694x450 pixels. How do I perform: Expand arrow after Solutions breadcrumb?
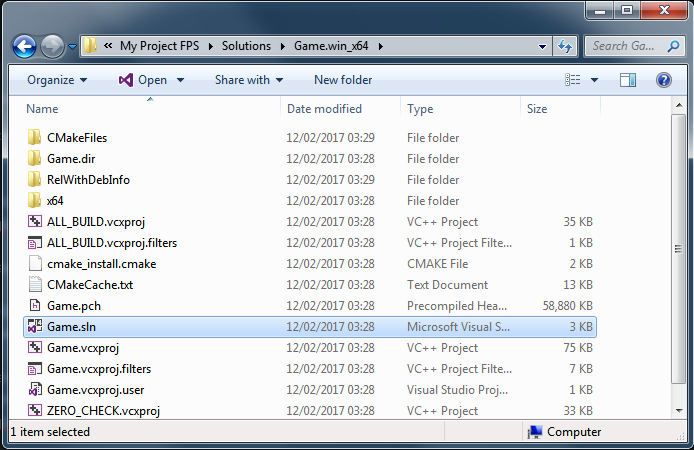pyautogui.click(x=282, y=46)
